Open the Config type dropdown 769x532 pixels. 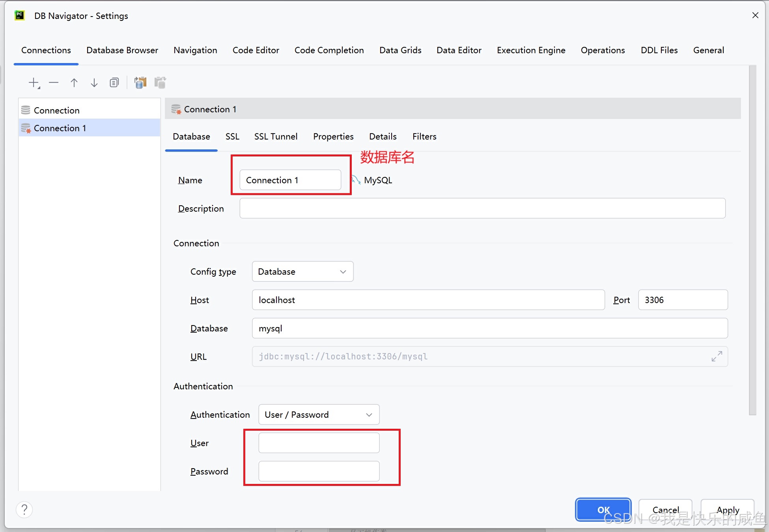302,272
